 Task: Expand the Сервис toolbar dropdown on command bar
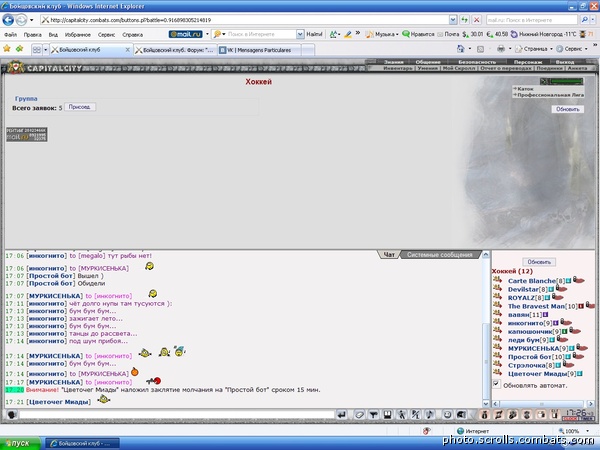click(586, 49)
